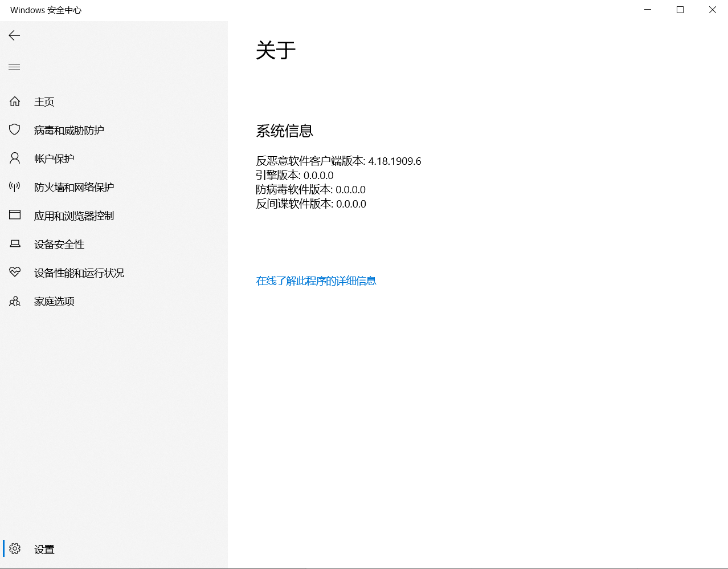Click the 引擎版本: 0.0.0.0 line
This screenshot has height=569, width=728.
click(295, 175)
